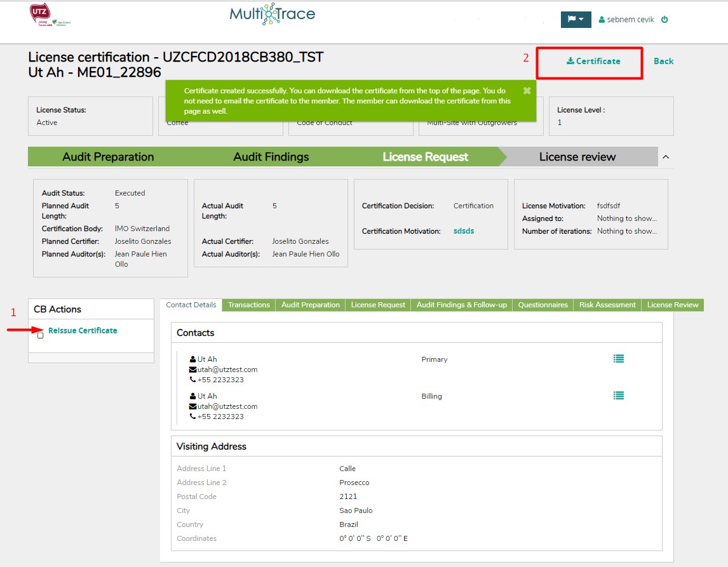Image resolution: width=728 pixels, height=567 pixels.
Task: Open the flag language dropdown
Action: [576, 20]
